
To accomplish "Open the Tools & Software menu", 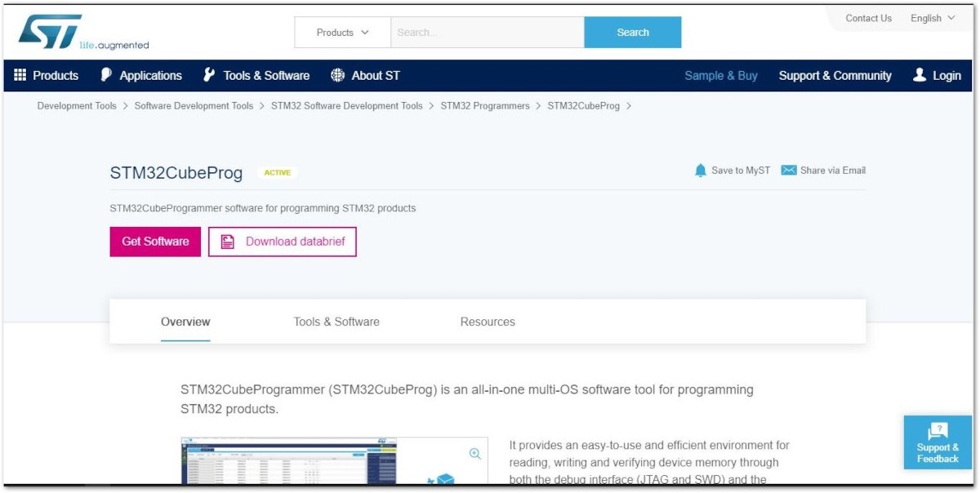I will [x=256, y=75].
